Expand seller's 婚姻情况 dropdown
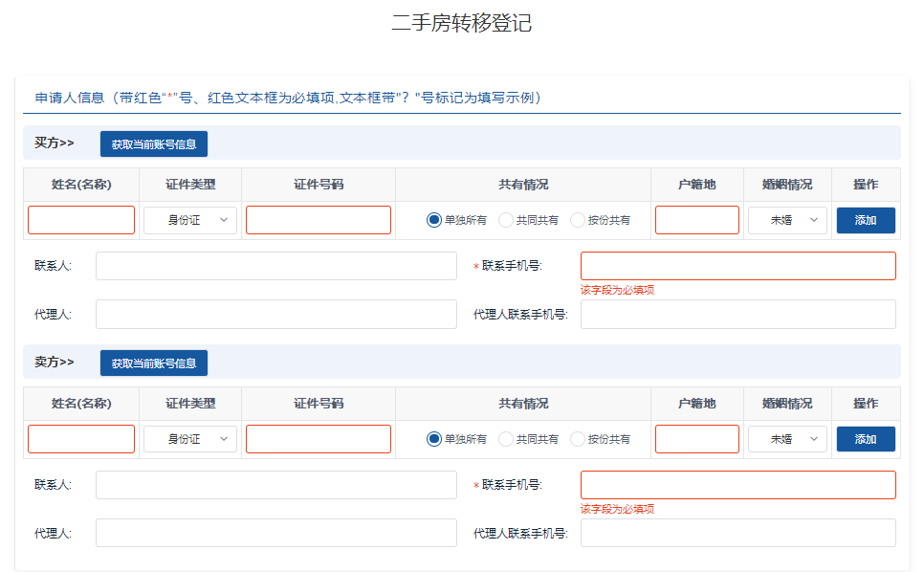The height and width of the screenshot is (572, 924). (x=787, y=439)
